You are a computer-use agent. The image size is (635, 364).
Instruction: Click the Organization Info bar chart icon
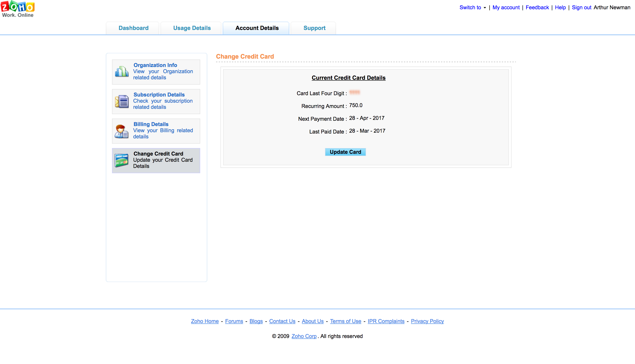(122, 71)
